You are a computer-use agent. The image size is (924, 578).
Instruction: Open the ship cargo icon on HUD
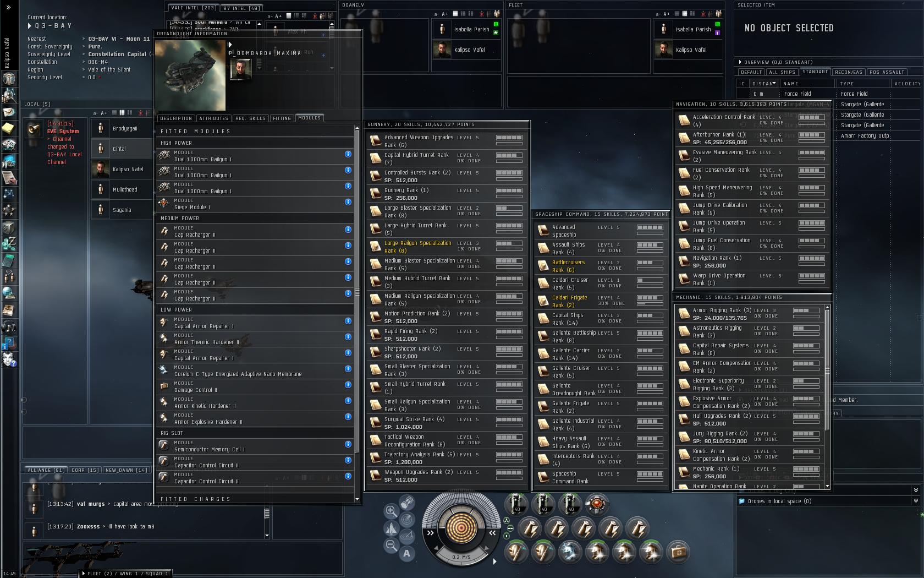pyautogui.click(x=407, y=502)
